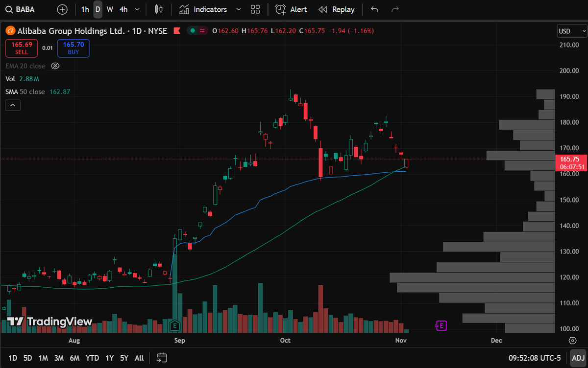The image size is (588, 368).
Task: Click the purple E upcoming earnings marker
Action: 441,325
